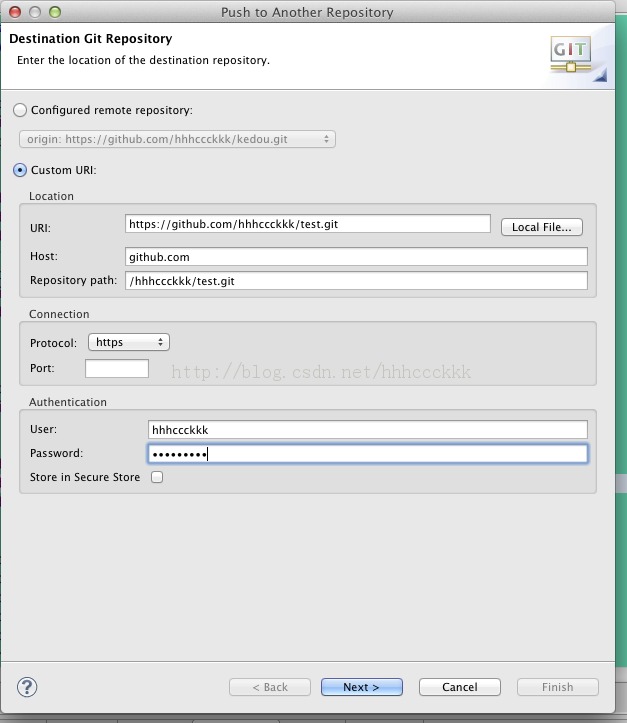Click the red close window button

[15, 12]
